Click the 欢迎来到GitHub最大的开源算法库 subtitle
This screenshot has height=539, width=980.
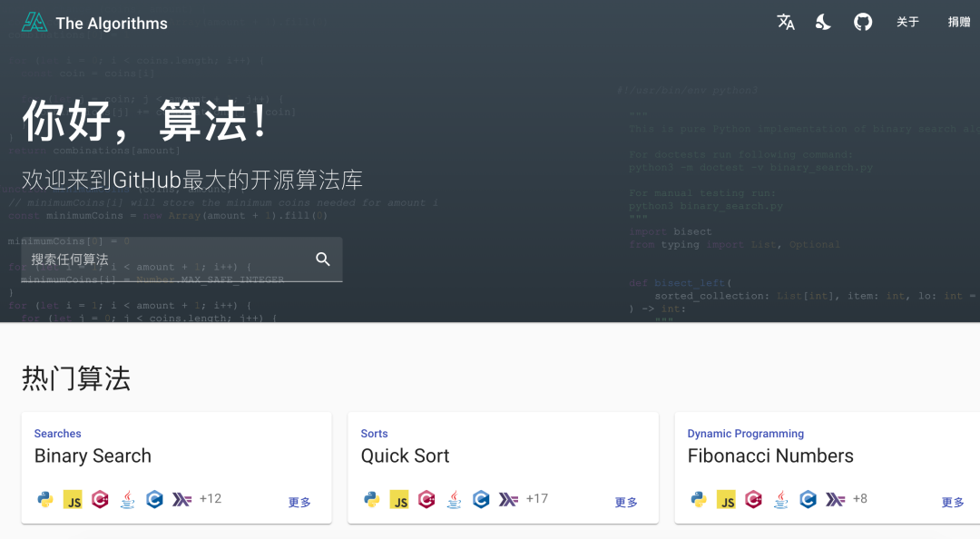click(191, 180)
